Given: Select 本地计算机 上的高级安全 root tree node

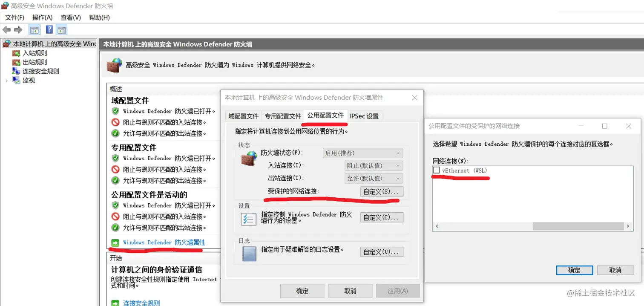Looking at the screenshot, I should [55, 44].
